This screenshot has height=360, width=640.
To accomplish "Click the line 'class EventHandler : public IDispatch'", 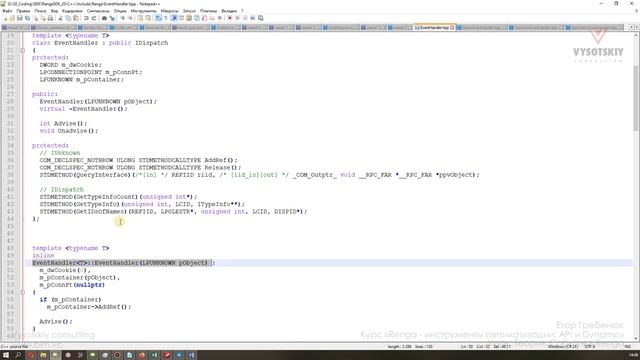I will (x=100, y=42).
